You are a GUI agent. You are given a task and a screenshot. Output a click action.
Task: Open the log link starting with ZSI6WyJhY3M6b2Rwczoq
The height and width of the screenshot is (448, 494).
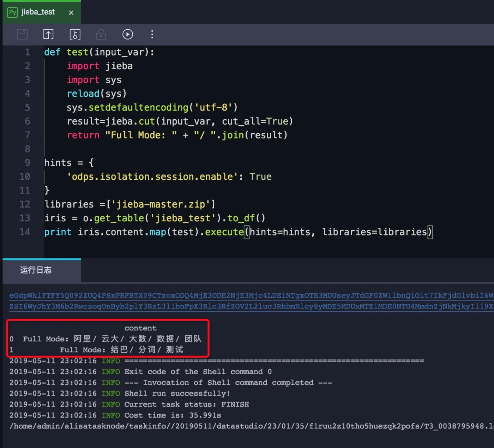[251, 306]
